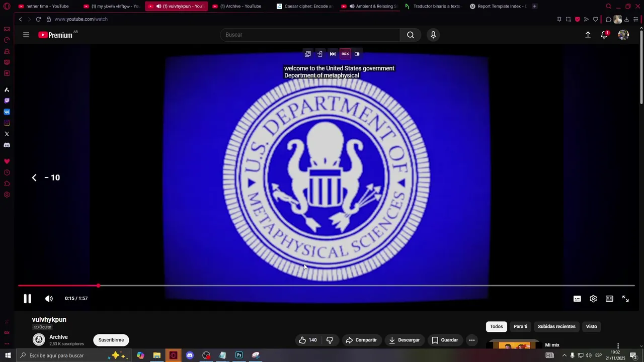Click the exit-arrow icon in the video overlay toolbar
The height and width of the screenshot is (362, 644).
[x=319, y=54]
